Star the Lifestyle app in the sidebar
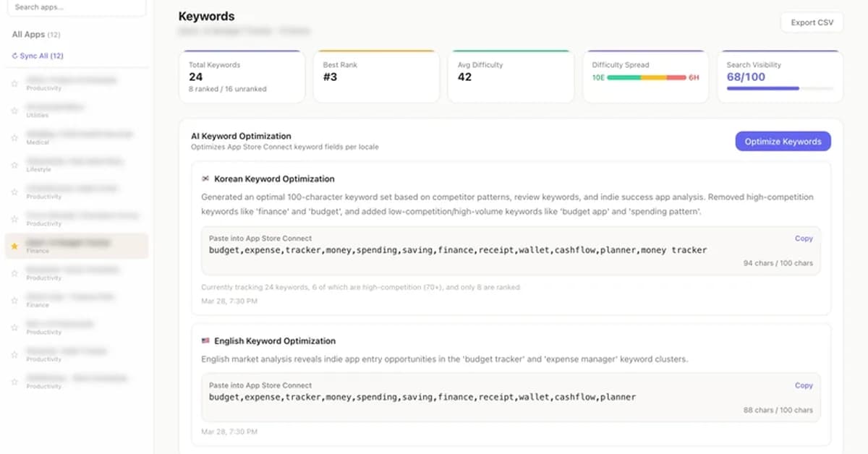The image size is (868, 454). [14, 165]
